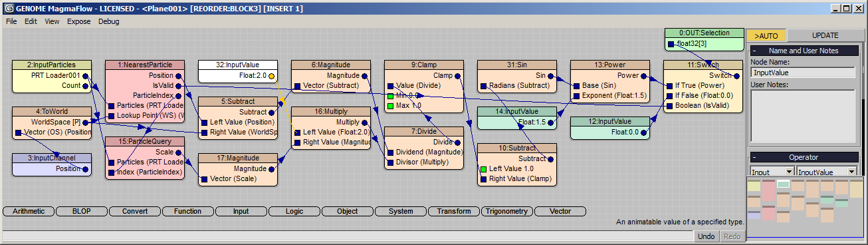Select the 32:InputValue node header
This screenshot has height=245, width=868.
pos(238,65)
